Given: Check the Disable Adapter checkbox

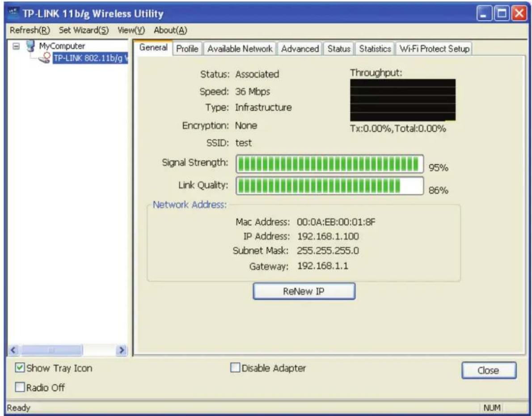Looking at the screenshot, I should (x=235, y=368).
